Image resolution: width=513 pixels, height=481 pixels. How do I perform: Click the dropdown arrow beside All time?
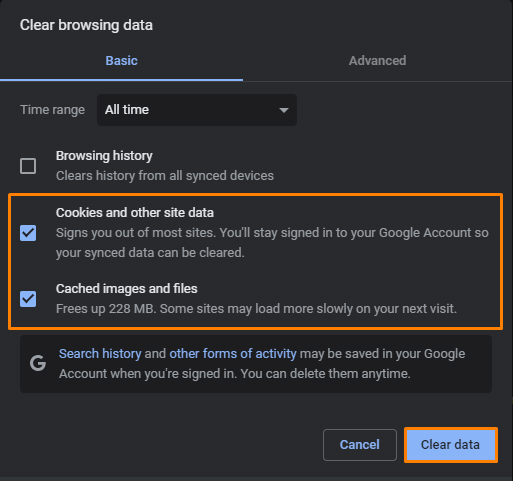[x=284, y=110]
